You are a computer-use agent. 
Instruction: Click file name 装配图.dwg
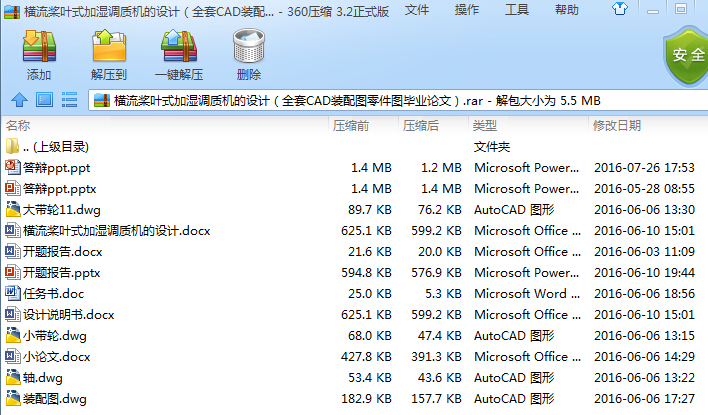(x=55, y=399)
